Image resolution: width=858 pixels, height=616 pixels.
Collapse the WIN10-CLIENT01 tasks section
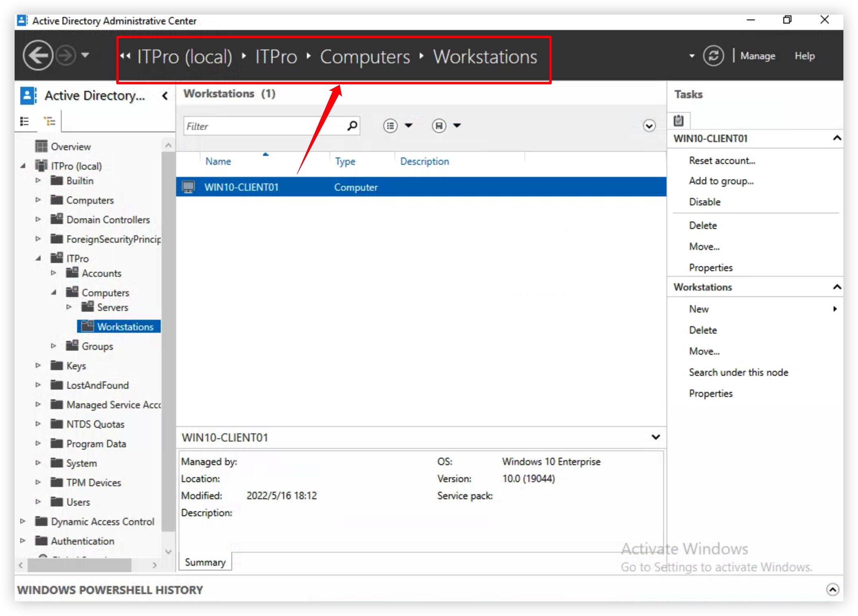click(x=836, y=138)
